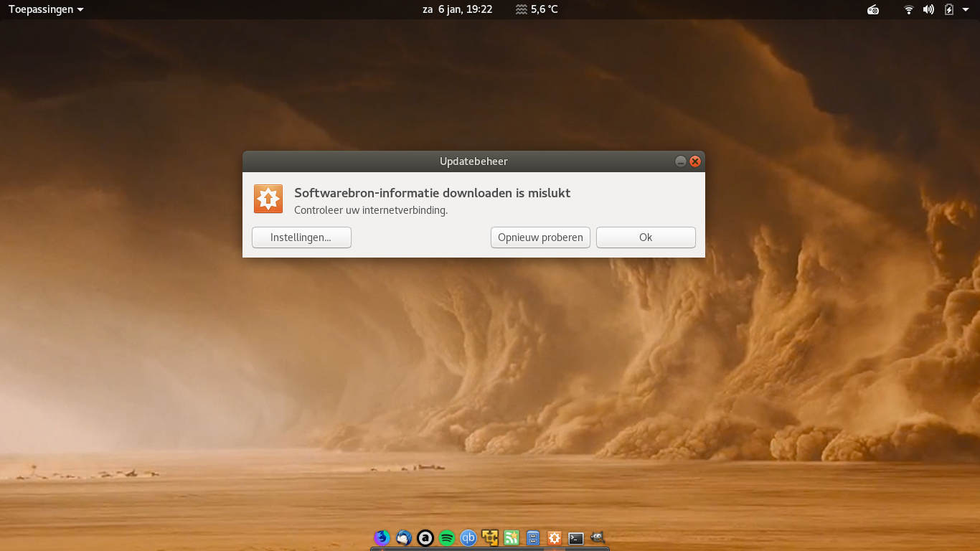Viewport: 980px width, 551px height.
Task: Open the file manager cabinet icon
Action: coord(533,537)
